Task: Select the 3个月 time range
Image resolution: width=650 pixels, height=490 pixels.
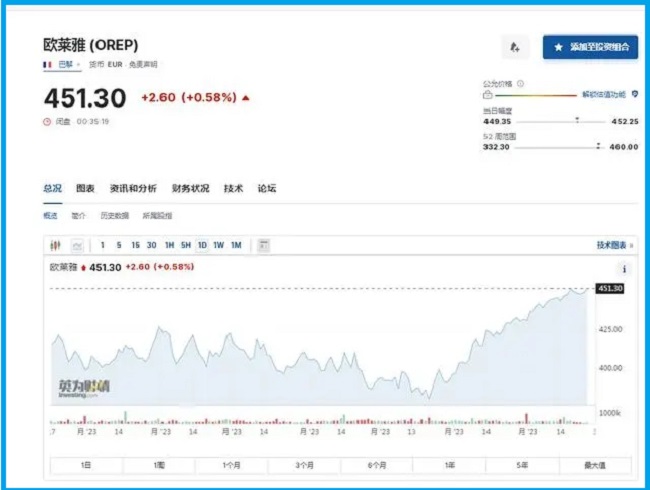Action: click(x=305, y=465)
